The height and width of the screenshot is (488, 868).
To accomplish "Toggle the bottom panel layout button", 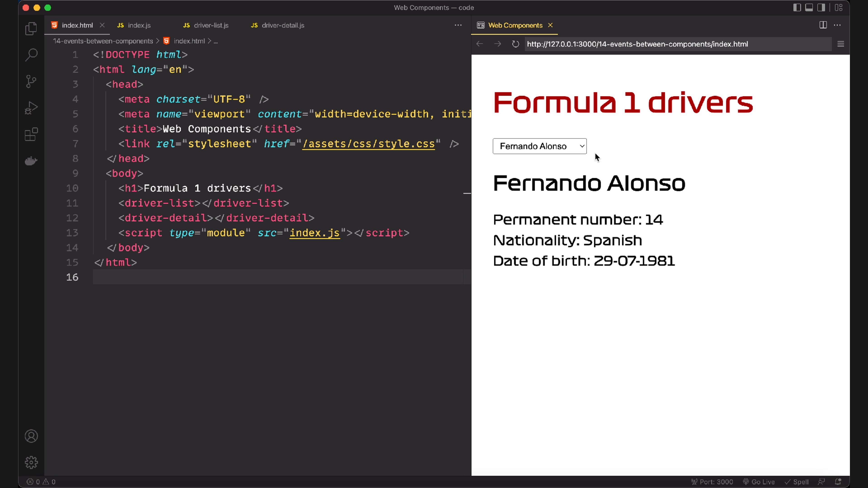I will (x=809, y=7).
